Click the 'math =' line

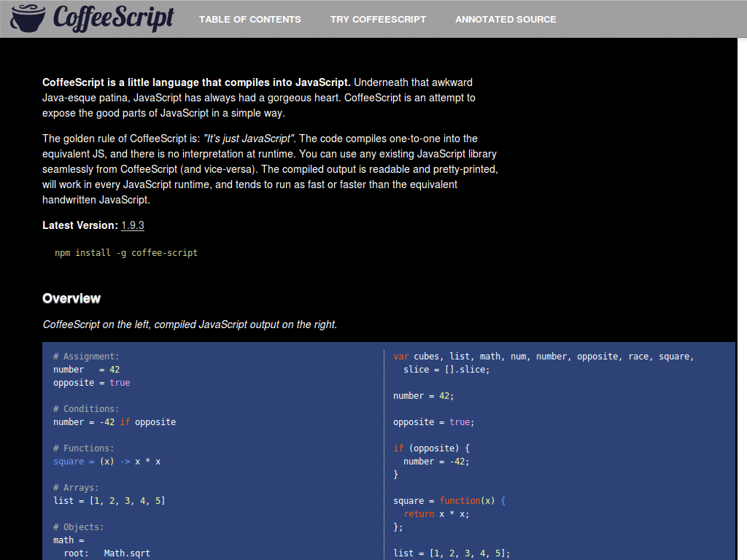[69, 540]
